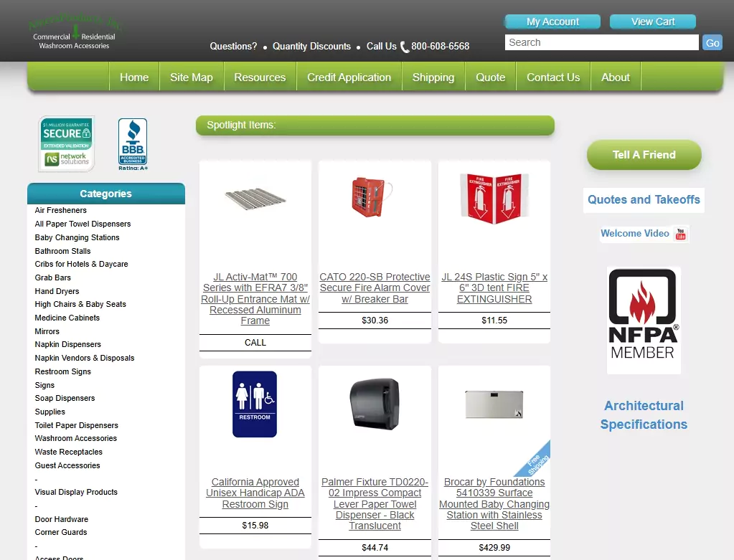Click the Tell A Friend button
This screenshot has width=734, height=560.
(x=644, y=155)
